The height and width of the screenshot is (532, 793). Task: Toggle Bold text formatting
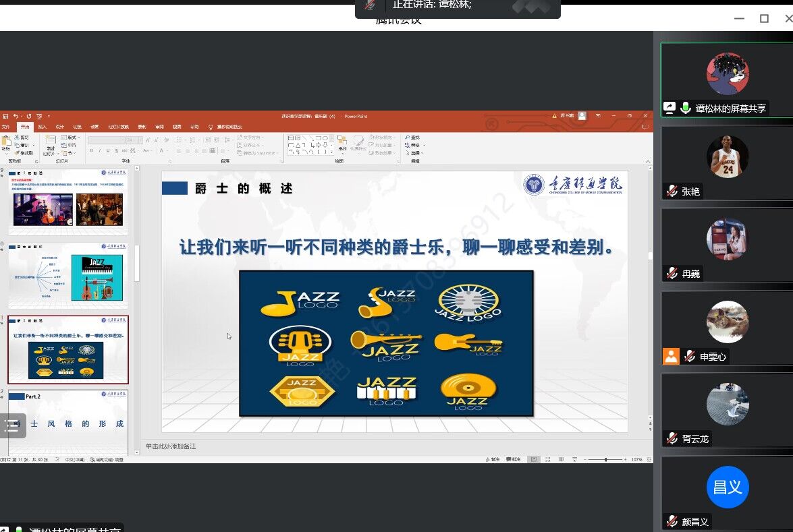(x=91, y=151)
